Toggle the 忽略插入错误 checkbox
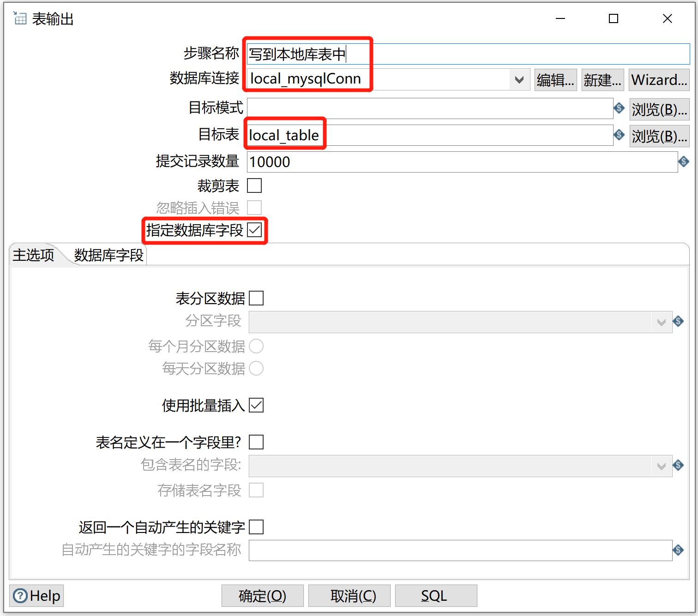This screenshot has height=616, width=698. click(254, 208)
